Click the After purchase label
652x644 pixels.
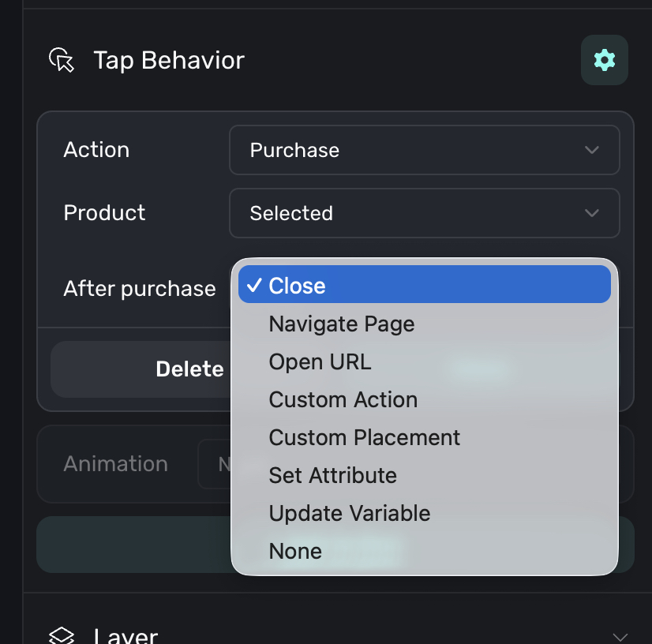pyautogui.click(x=140, y=289)
